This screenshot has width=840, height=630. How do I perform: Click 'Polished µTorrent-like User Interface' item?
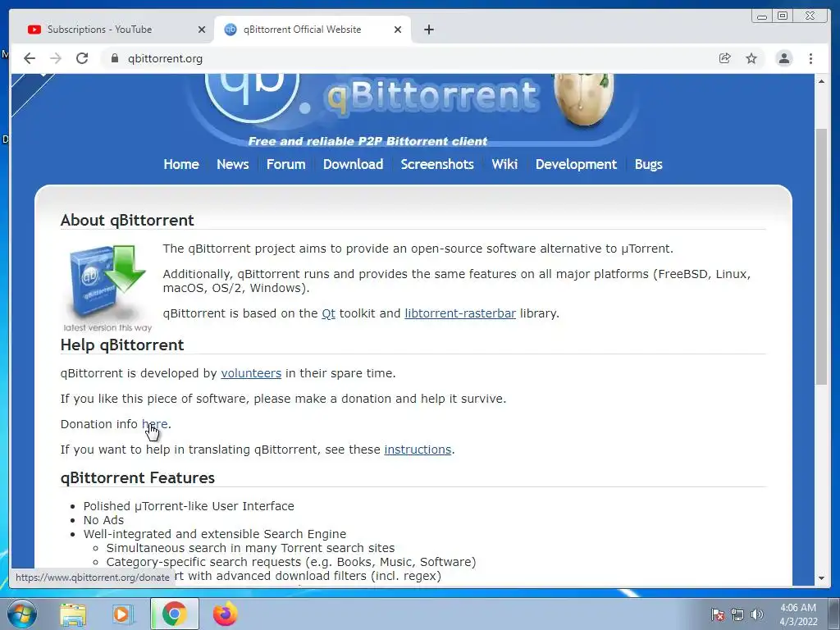point(189,506)
